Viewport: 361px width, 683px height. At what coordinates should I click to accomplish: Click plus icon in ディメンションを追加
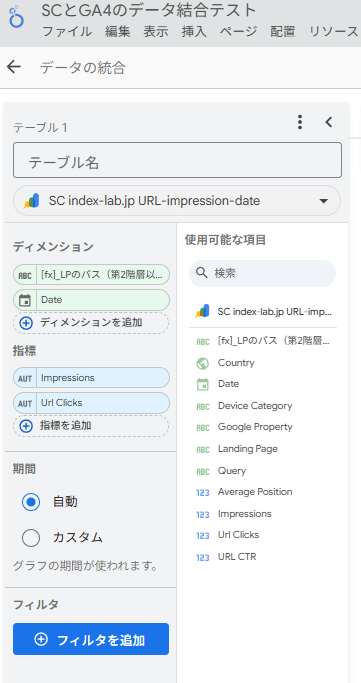(x=27, y=323)
